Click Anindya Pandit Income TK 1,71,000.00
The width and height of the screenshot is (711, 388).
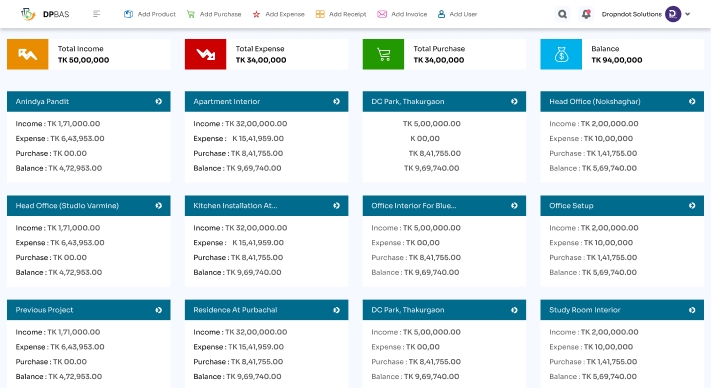58,124
